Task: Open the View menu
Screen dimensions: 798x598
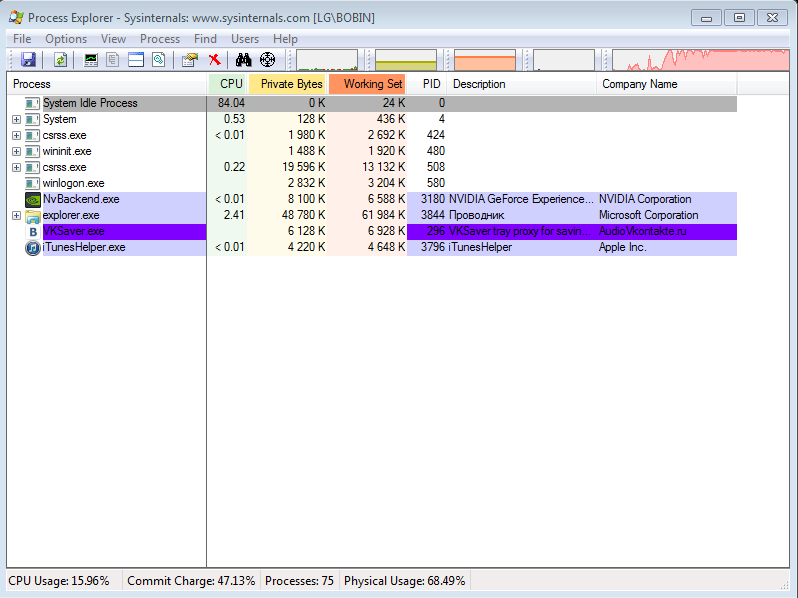Action: (113, 39)
